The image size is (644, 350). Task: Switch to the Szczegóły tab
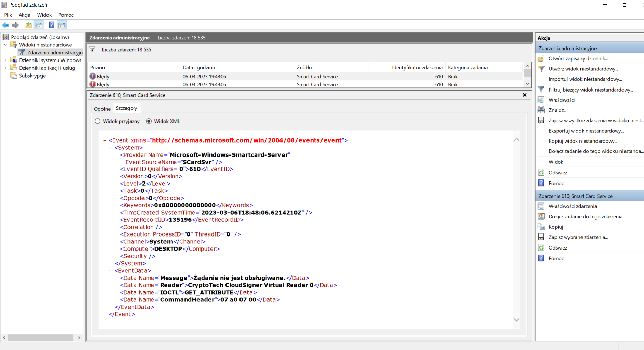pos(126,108)
